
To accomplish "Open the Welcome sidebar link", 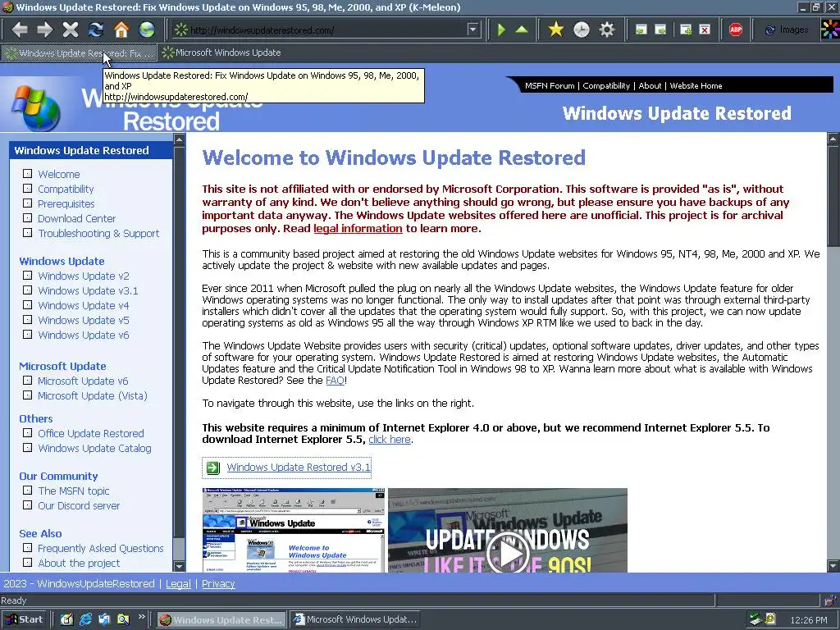I will 59,174.
